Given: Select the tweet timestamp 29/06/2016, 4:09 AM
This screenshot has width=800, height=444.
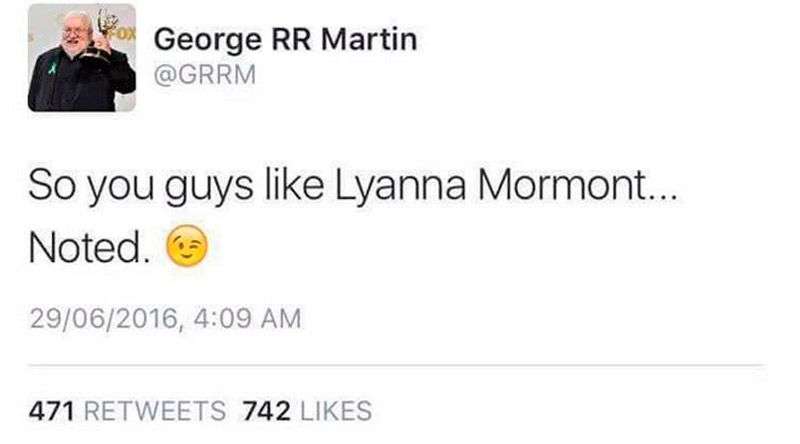Looking at the screenshot, I should tap(164, 319).
